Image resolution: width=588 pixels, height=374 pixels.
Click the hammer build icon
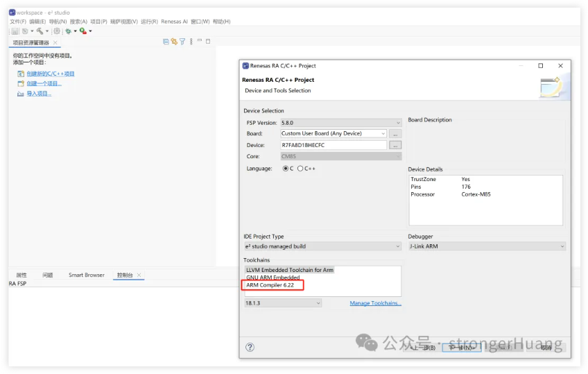pyautogui.click(x=40, y=31)
